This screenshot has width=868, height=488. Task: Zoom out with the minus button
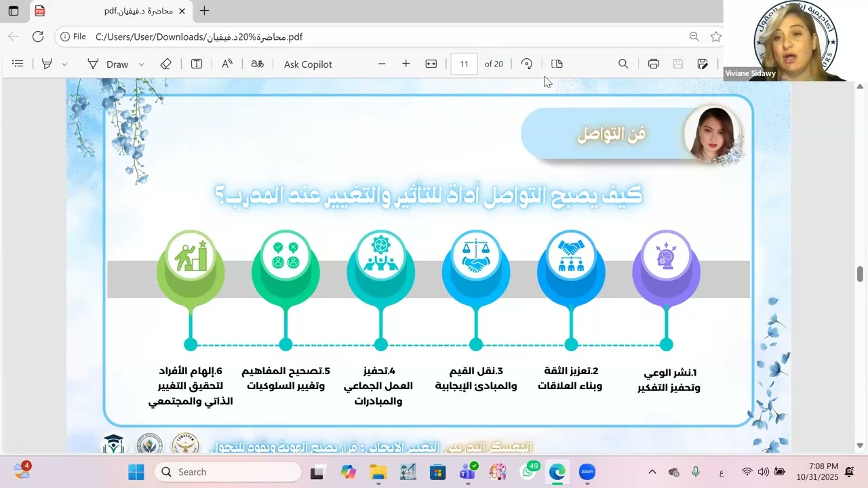point(382,64)
